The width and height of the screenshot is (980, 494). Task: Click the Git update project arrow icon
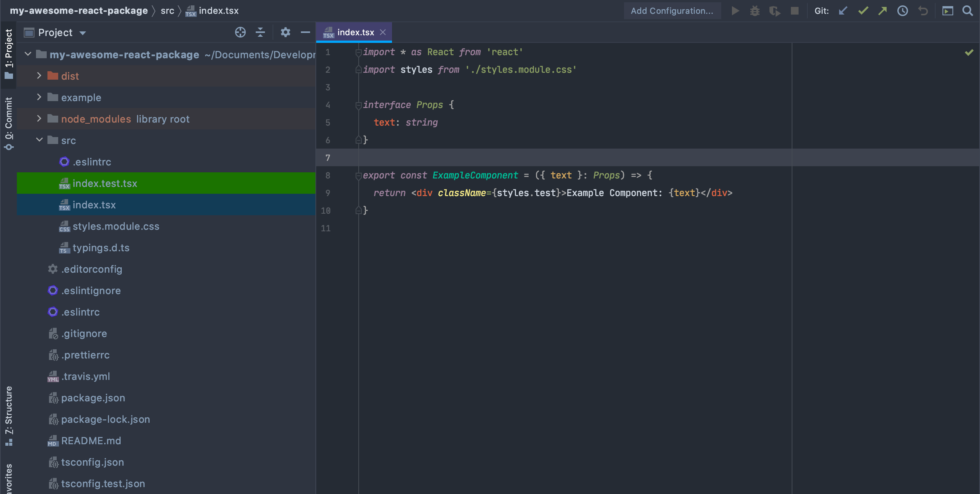tap(843, 11)
